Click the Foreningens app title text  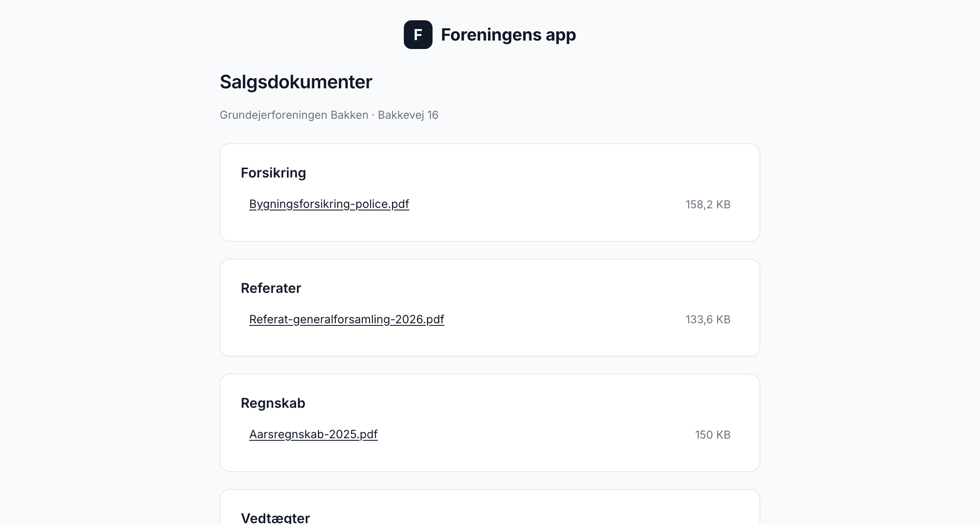tap(508, 35)
